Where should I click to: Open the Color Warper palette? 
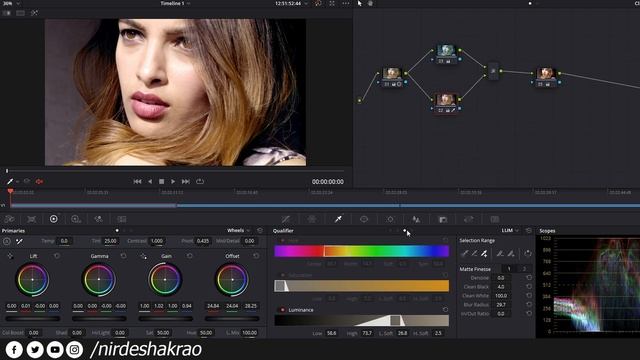pyautogui.click(x=312, y=219)
